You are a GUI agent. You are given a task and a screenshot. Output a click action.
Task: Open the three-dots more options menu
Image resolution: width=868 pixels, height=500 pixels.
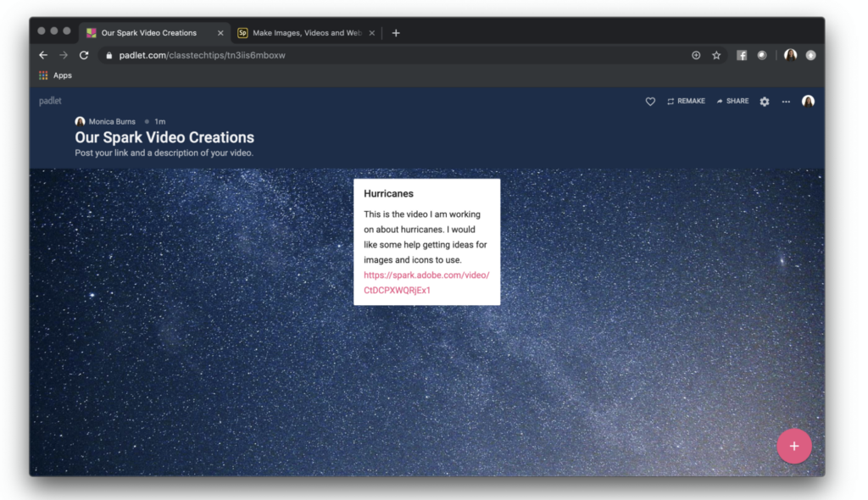(786, 102)
